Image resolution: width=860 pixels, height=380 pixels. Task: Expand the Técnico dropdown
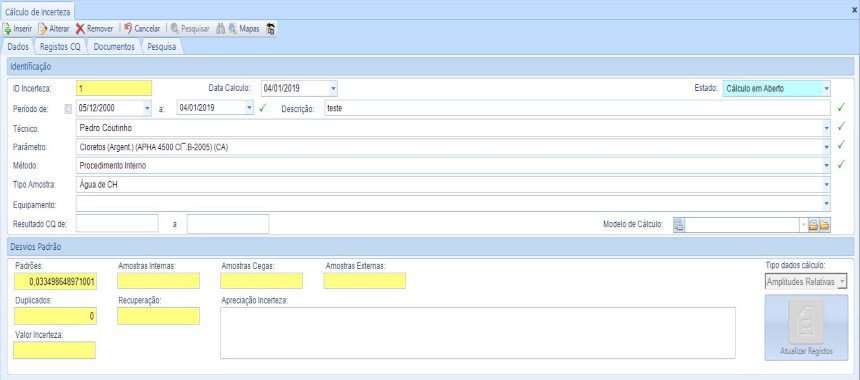(x=827, y=128)
